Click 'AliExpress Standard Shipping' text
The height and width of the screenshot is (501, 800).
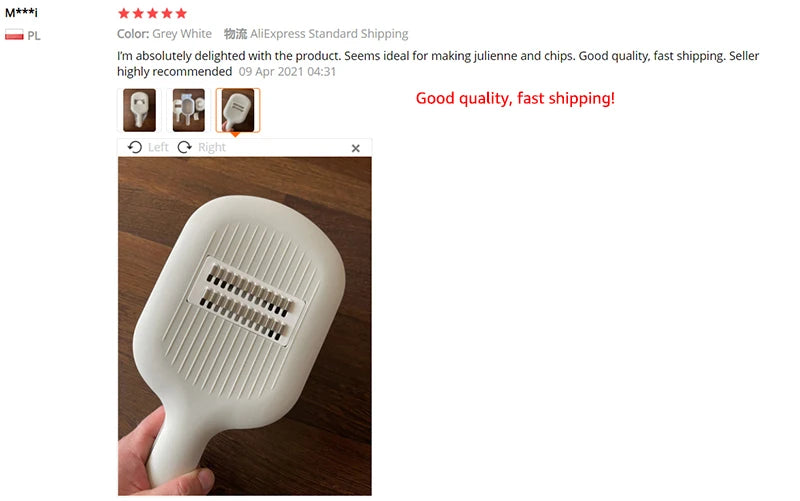click(329, 34)
